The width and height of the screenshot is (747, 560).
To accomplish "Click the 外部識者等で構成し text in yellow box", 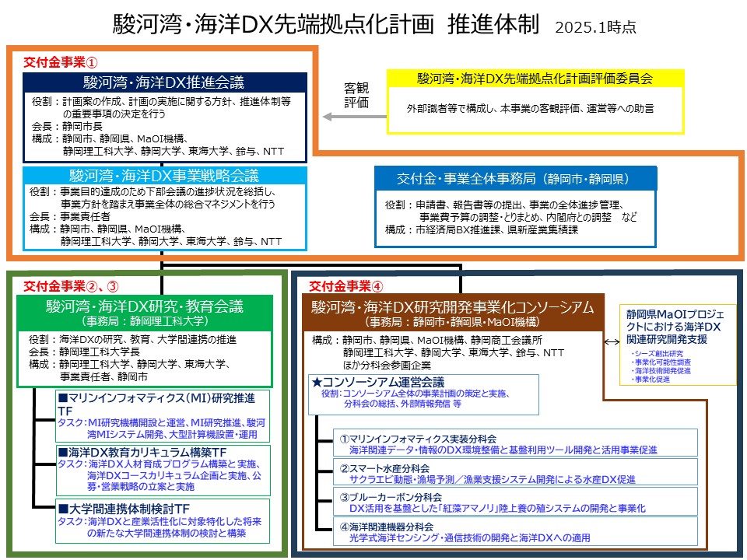I will 530,109.
